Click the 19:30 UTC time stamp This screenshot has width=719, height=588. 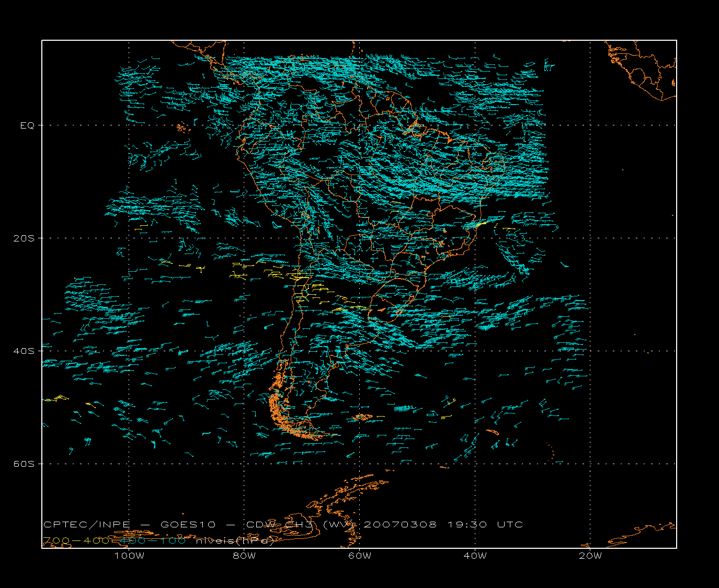(x=485, y=524)
